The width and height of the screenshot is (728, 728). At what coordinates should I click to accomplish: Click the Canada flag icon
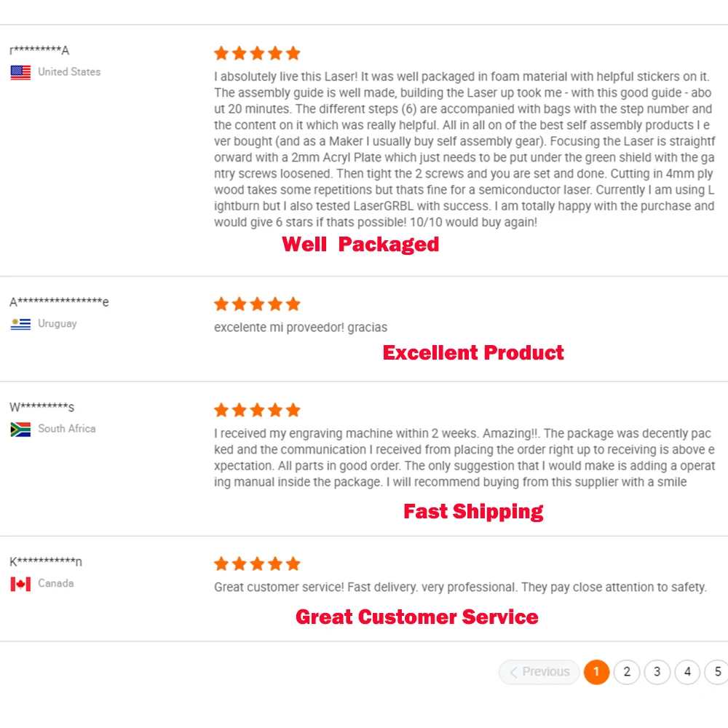20,584
